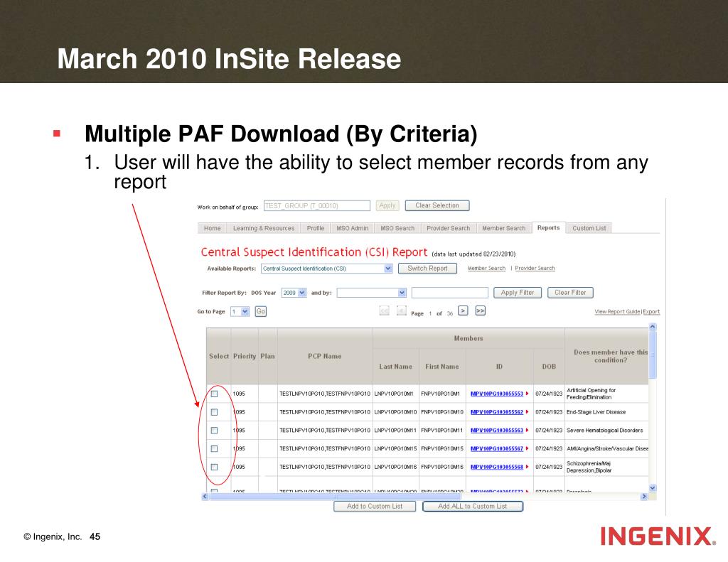Click red flag beside ID MPV10PG103055563
Screen dimensions: 728x562
528,430
